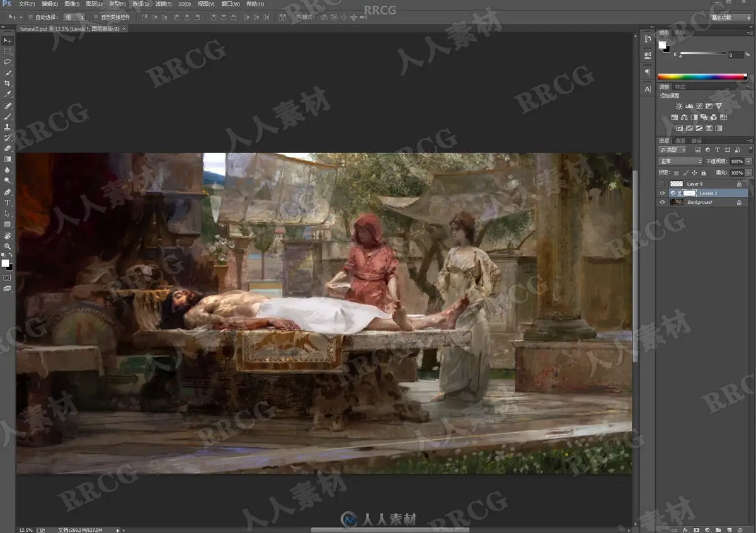Select the Dodge tool
This screenshot has width=756, height=533.
tap(8, 181)
